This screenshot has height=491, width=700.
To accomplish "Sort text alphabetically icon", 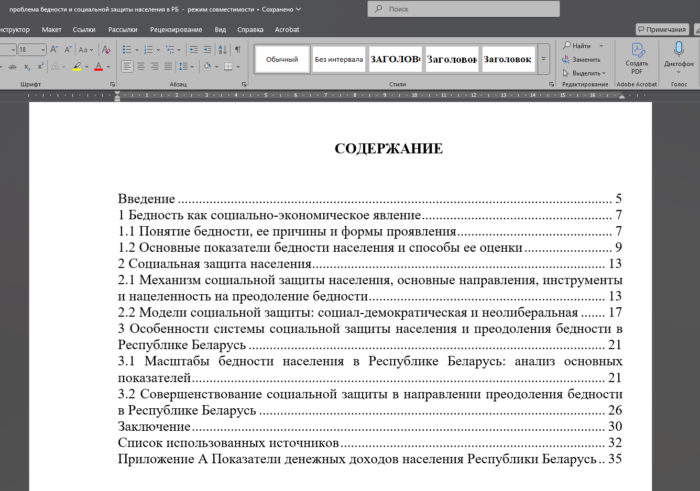I will 222,50.
